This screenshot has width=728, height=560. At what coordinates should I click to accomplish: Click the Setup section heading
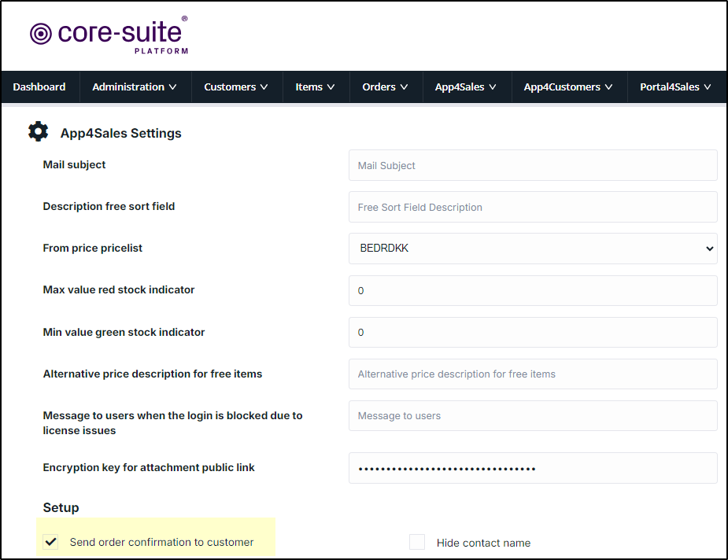tap(61, 507)
